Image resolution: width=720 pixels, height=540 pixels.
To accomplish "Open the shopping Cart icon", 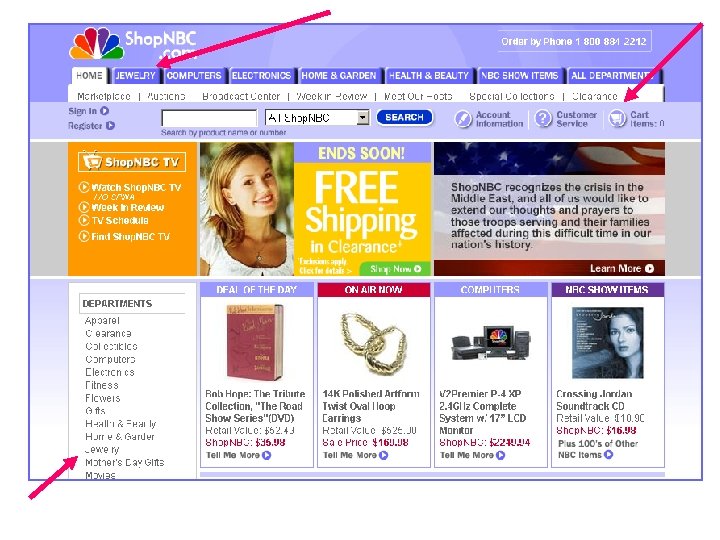I will point(617,119).
